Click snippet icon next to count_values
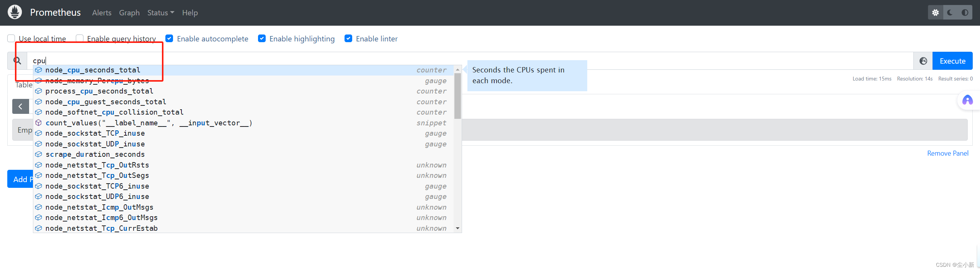 pyautogui.click(x=39, y=123)
